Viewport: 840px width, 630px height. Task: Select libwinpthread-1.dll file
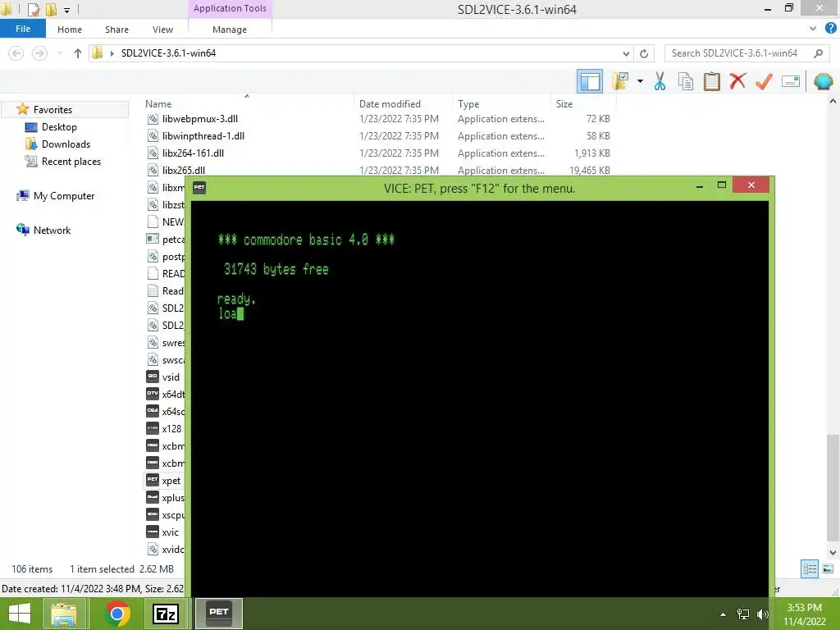[203, 136]
